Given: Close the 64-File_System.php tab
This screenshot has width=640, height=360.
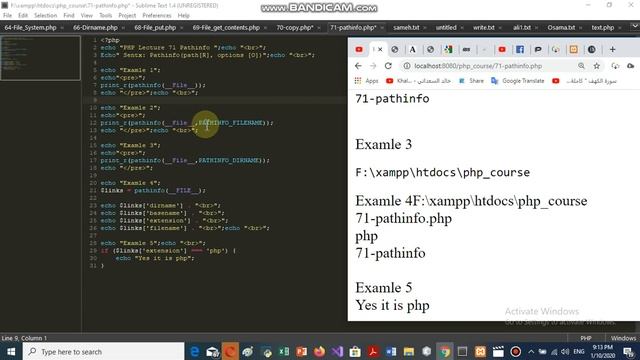Looking at the screenshot, I should pos(62,28).
